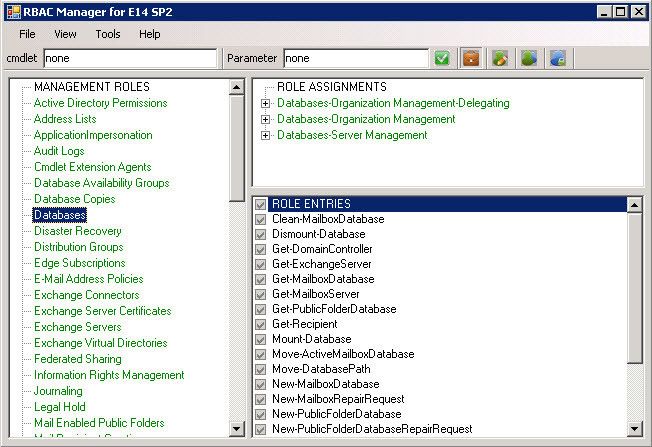Select the Federated Sharing role
Screen dimensions: 652x447
pos(78,359)
